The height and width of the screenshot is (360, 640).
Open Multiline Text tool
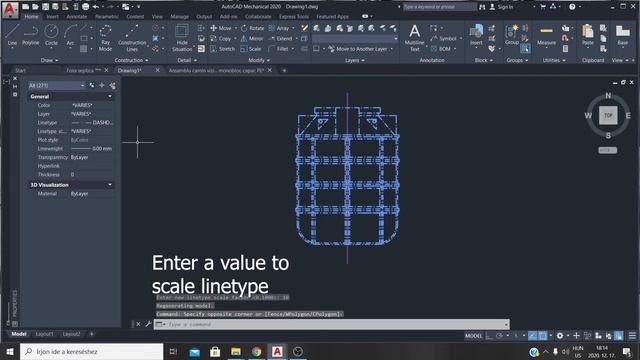(414, 38)
